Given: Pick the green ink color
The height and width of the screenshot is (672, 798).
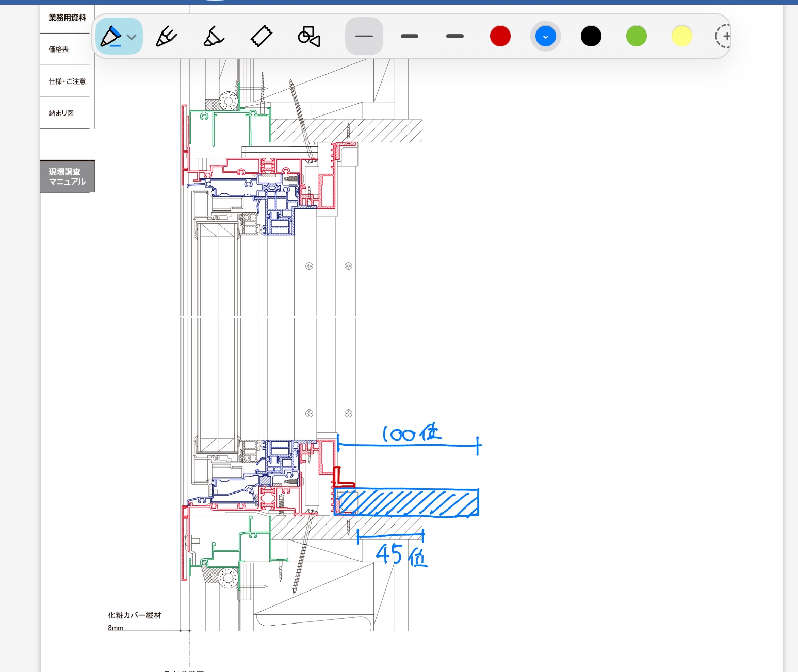Looking at the screenshot, I should [x=637, y=36].
